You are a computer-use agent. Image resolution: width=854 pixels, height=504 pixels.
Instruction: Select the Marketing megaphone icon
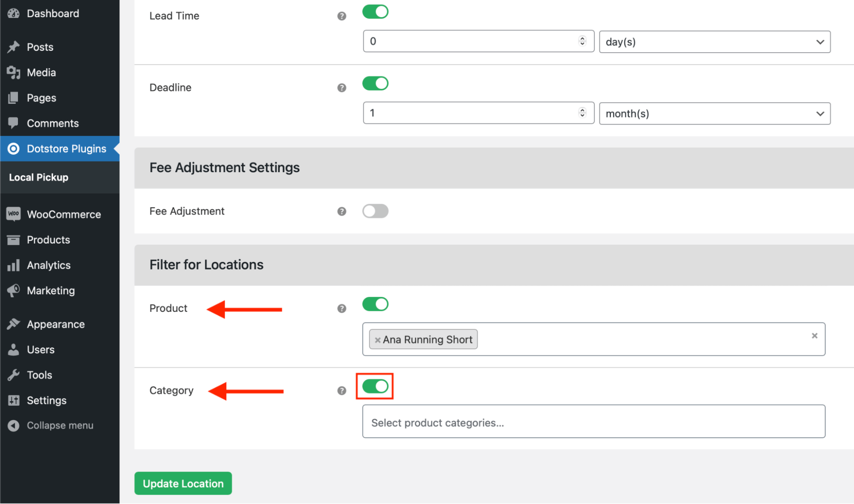tap(13, 290)
